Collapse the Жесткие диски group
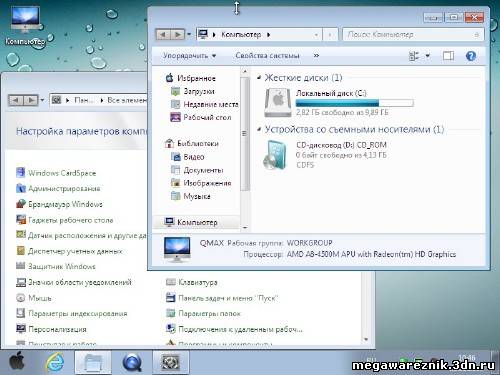 click(x=259, y=78)
